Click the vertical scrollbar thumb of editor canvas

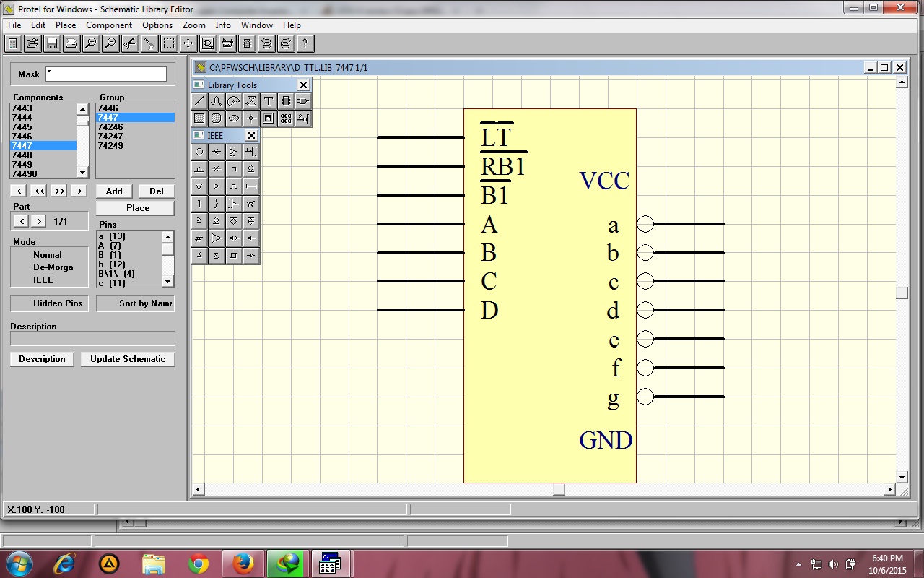902,293
